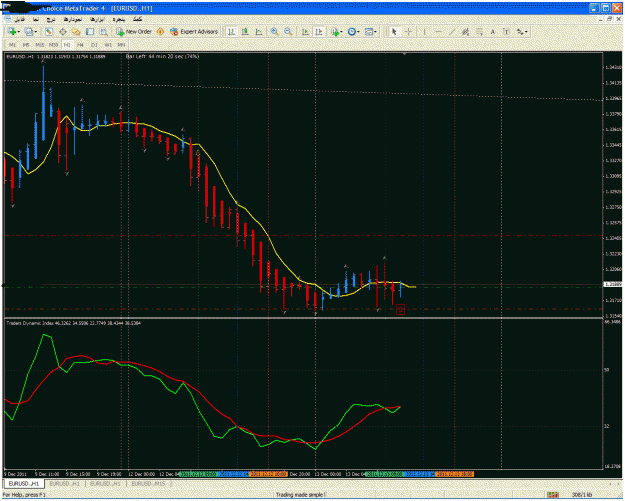This screenshot has height=501, width=625.
Task: Switch timeframe to M30
Action: (53, 45)
